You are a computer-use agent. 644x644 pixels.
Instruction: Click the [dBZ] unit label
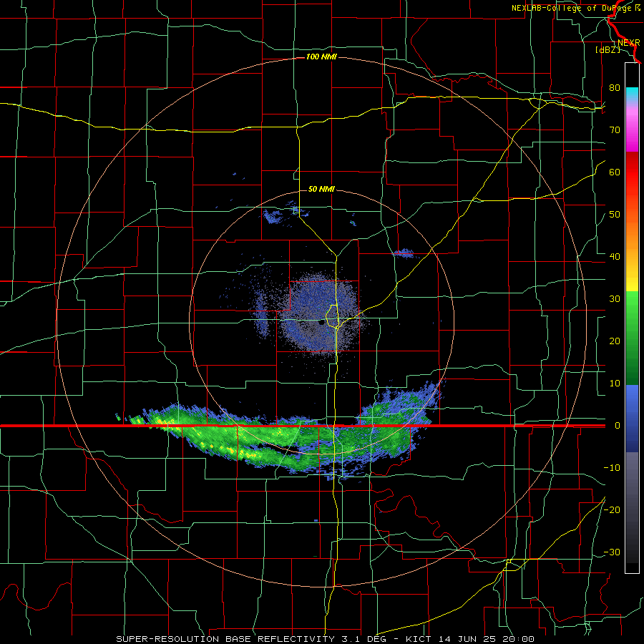608,49
